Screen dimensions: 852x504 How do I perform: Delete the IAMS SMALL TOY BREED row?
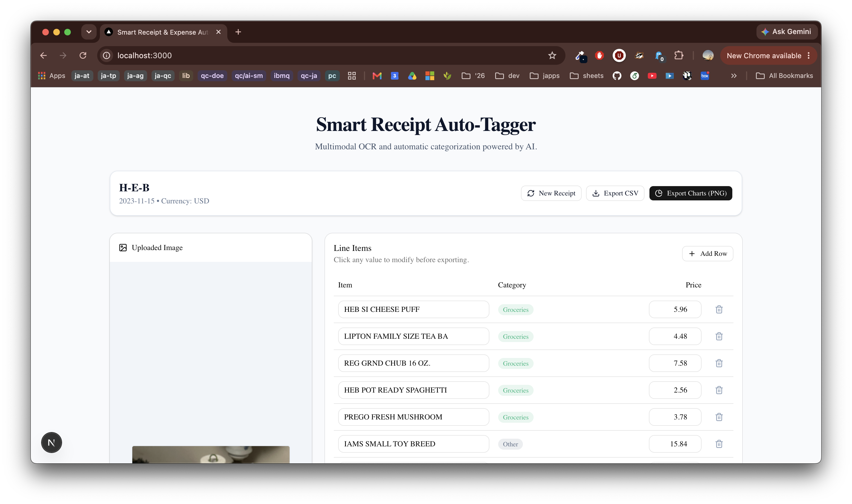pyautogui.click(x=719, y=444)
